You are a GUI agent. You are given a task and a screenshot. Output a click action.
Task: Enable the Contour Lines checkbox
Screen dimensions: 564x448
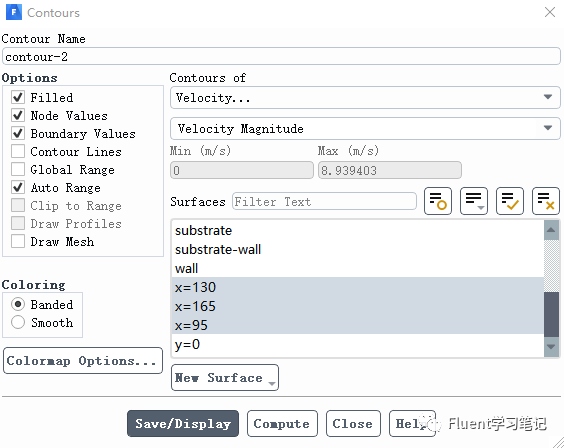18,151
